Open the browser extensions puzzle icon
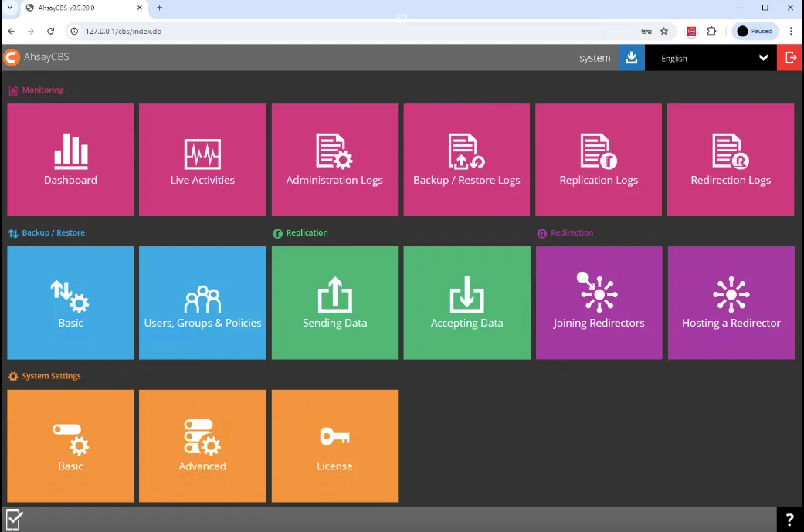This screenshot has height=532, width=804. [x=711, y=31]
